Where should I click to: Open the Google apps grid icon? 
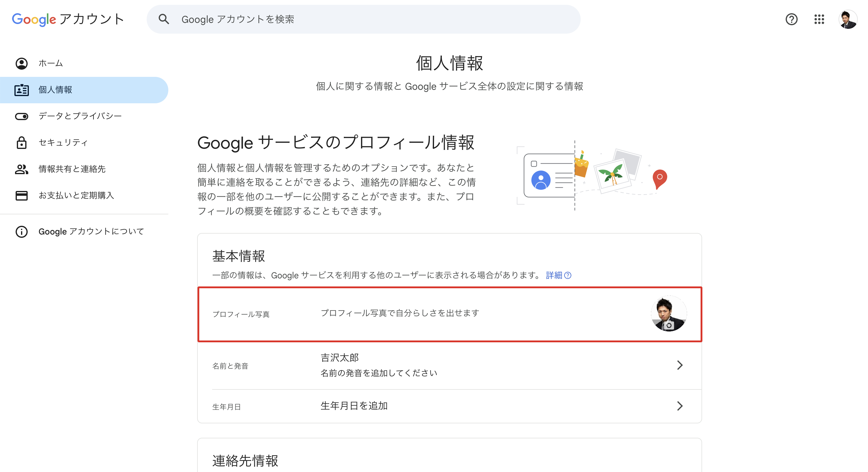(x=819, y=19)
